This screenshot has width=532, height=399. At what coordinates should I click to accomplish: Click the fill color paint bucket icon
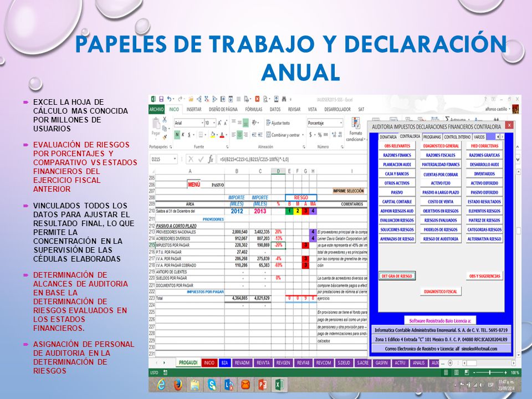coord(213,135)
